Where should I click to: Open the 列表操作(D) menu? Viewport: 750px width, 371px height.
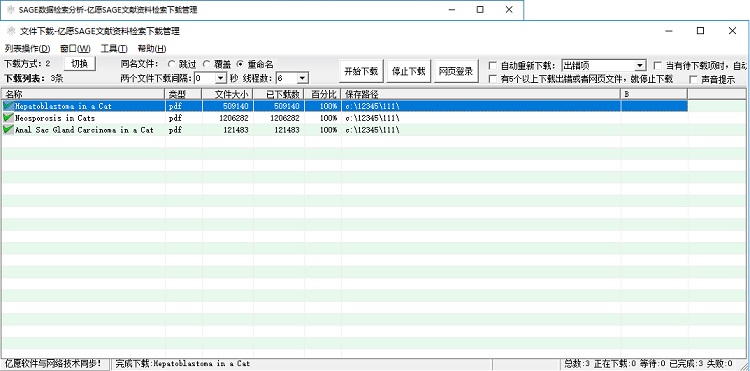pyautogui.click(x=27, y=48)
